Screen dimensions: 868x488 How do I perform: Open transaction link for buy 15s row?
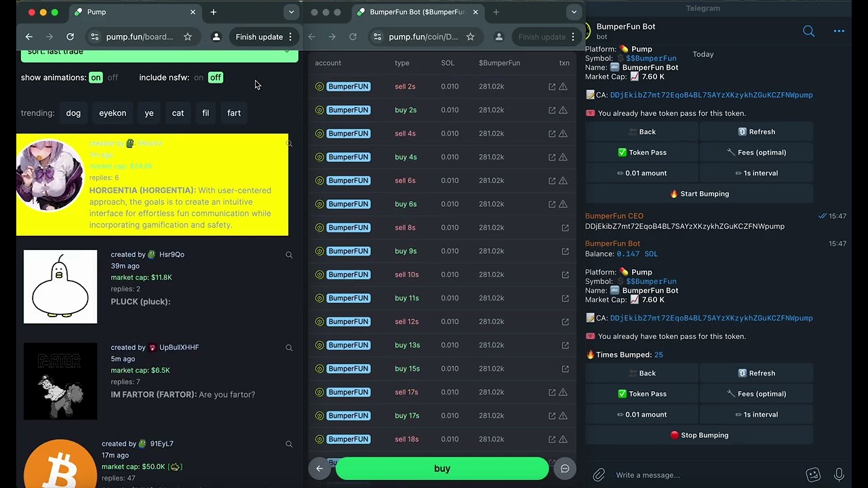[565, 369]
